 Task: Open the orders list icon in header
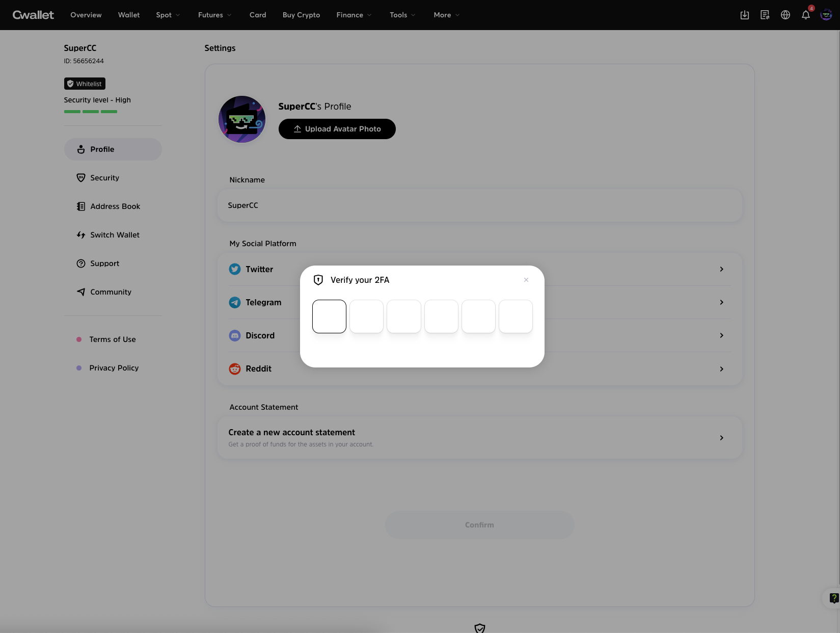tap(765, 15)
